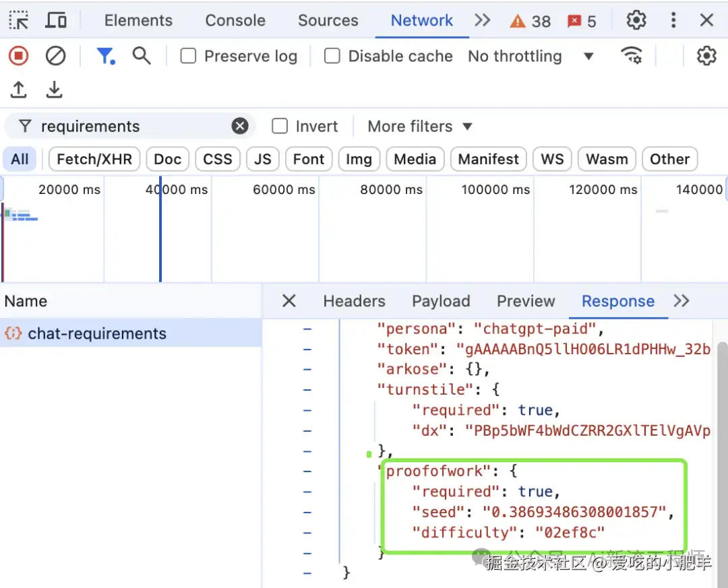
Task: Select the Response tab
Action: 618,301
